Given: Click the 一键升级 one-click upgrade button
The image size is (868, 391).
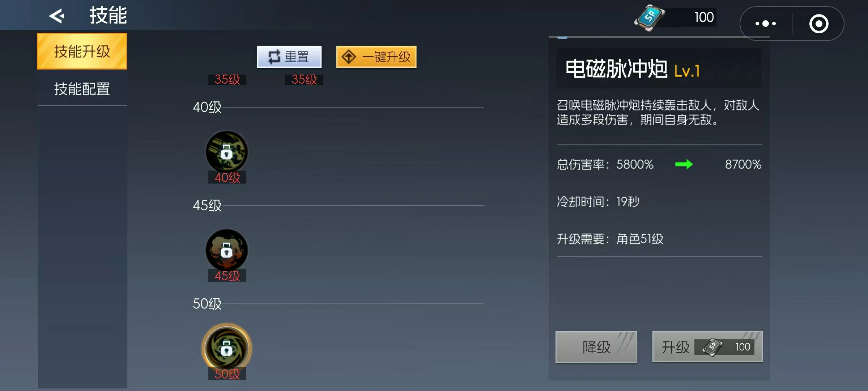Looking at the screenshot, I should tap(376, 57).
